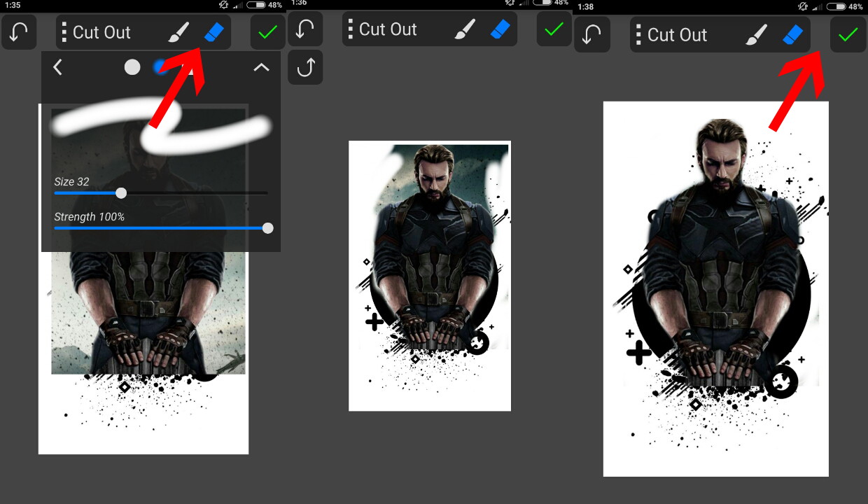Select the blue eraser tool in the left screenshot
868x504 pixels.
[x=213, y=32]
